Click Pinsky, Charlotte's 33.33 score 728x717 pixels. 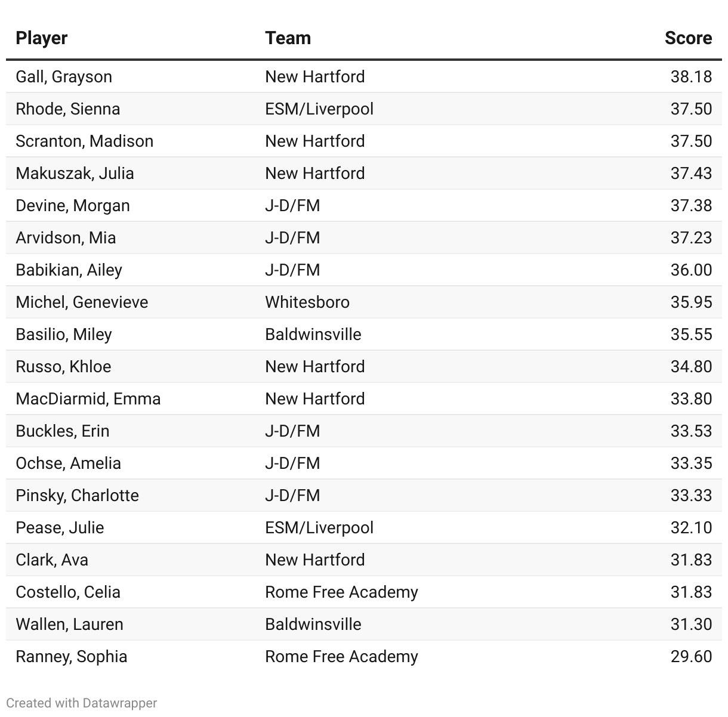pyautogui.click(x=690, y=496)
